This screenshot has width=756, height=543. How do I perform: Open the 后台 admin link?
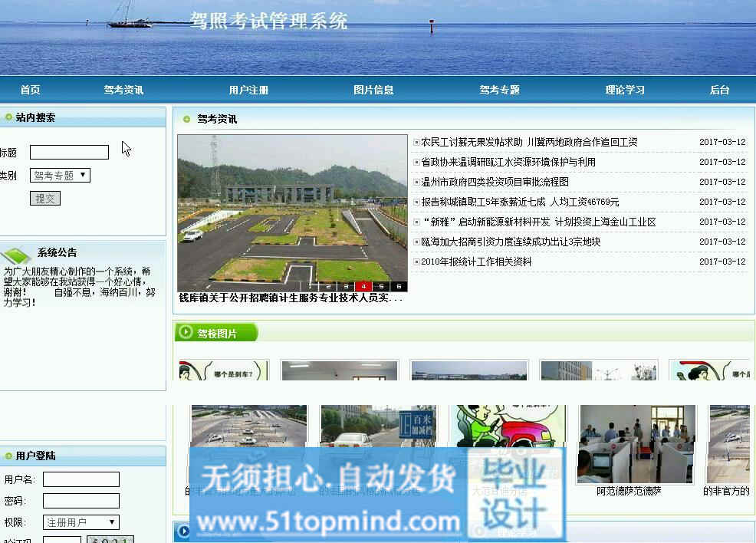pos(719,90)
